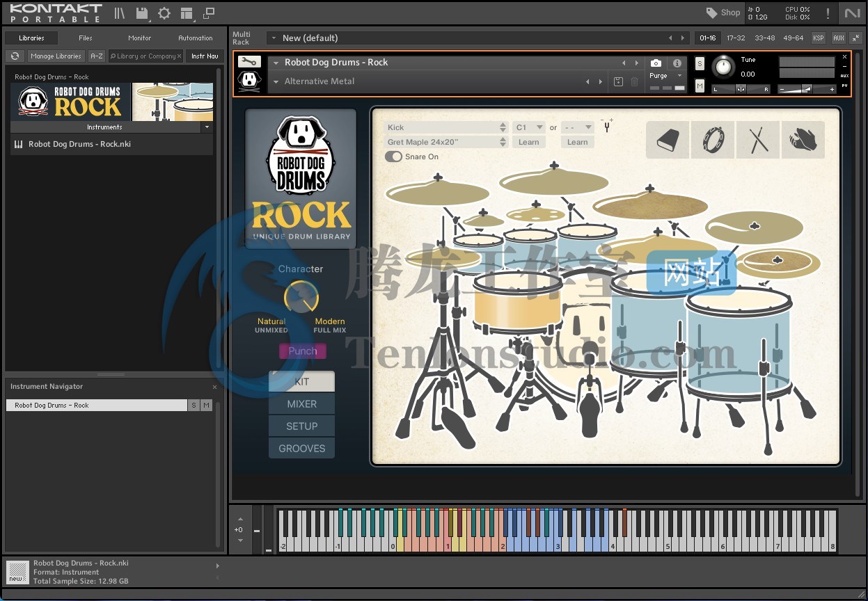Open the Kick drum piece dropdown

(446, 127)
